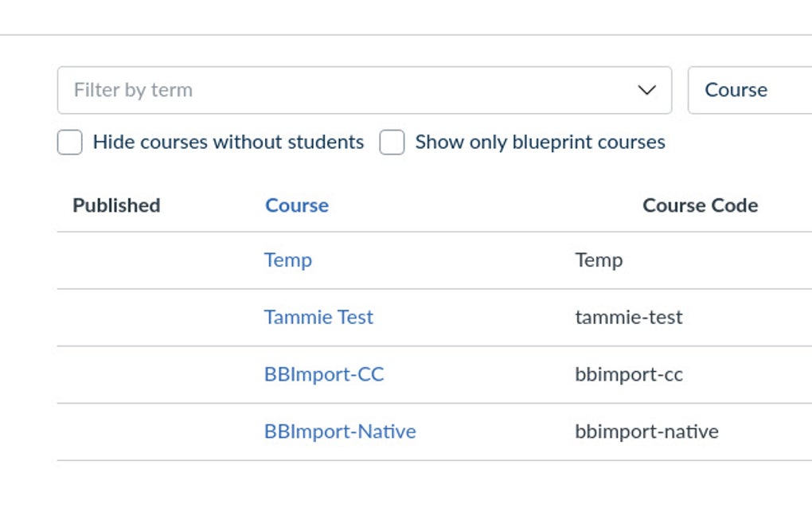
Task: Click the row showing tammie-test course code
Action: (x=628, y=317)
